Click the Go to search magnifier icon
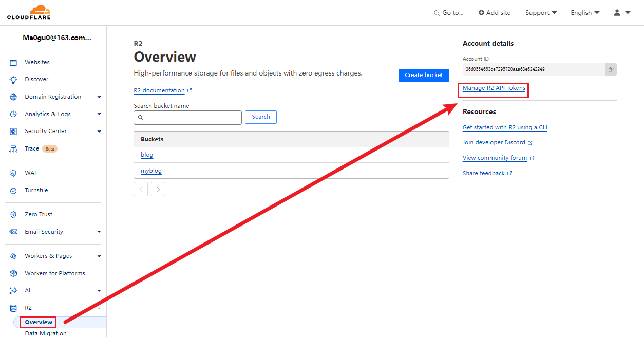644x337 pixels. pyautogui.click(x=437, y=13)
